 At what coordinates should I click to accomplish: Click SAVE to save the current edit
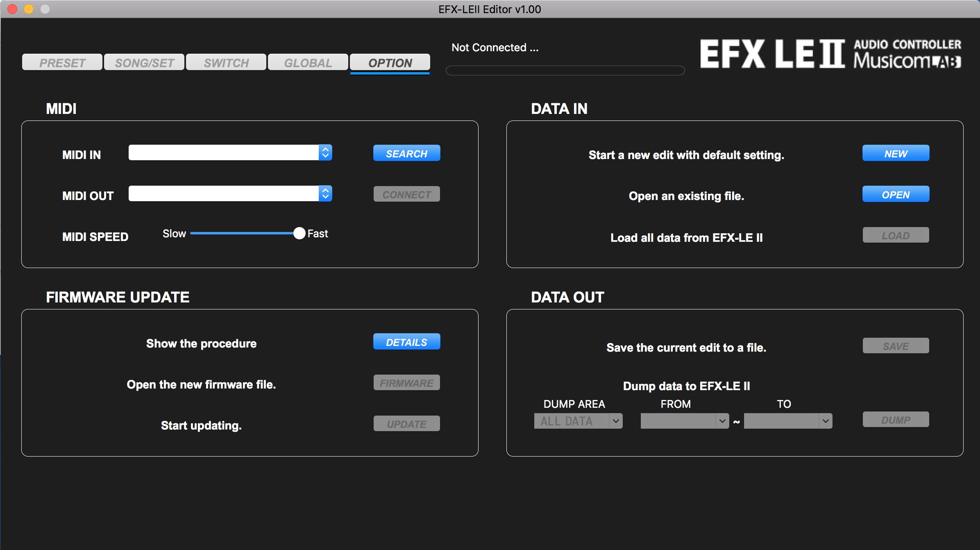[896, 345]
